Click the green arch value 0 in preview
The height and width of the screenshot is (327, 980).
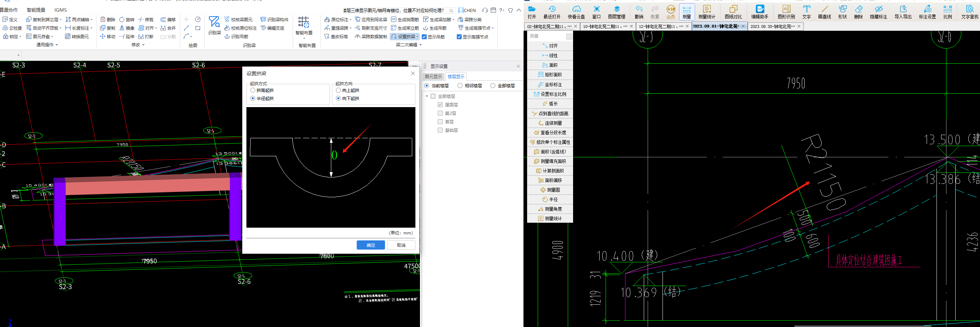click(x=334, y=155)
